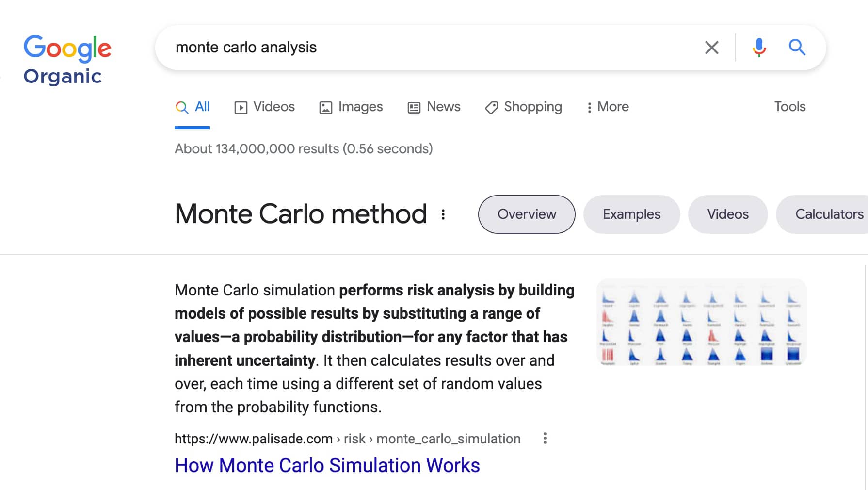Screen dimensions: 868x490
Task: Select the Videos chip under Monte Carlo method
Action: tap(727, 214)
